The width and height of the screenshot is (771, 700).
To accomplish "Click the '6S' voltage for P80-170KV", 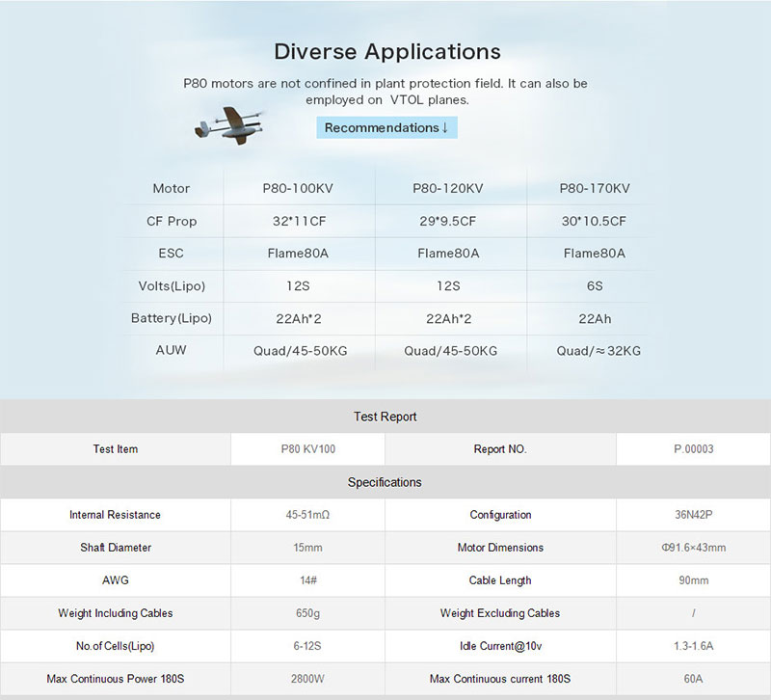I will [595, 286].
